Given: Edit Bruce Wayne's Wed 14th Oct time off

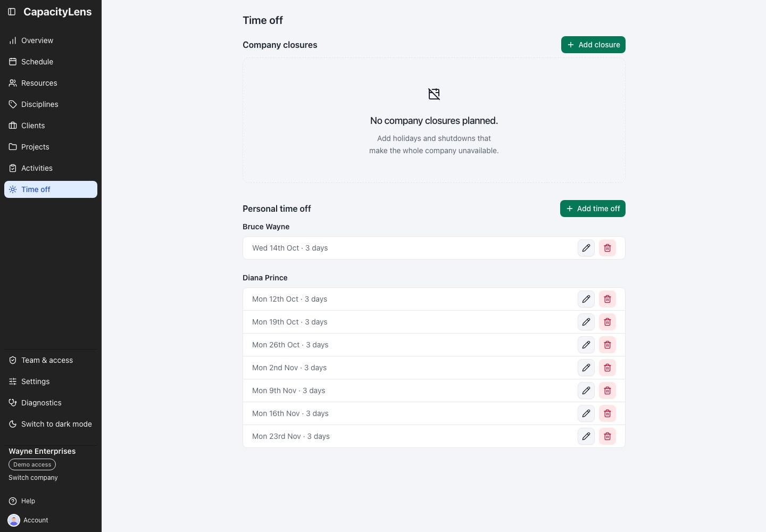Looking at the screenshot, I should click(586, 248).
